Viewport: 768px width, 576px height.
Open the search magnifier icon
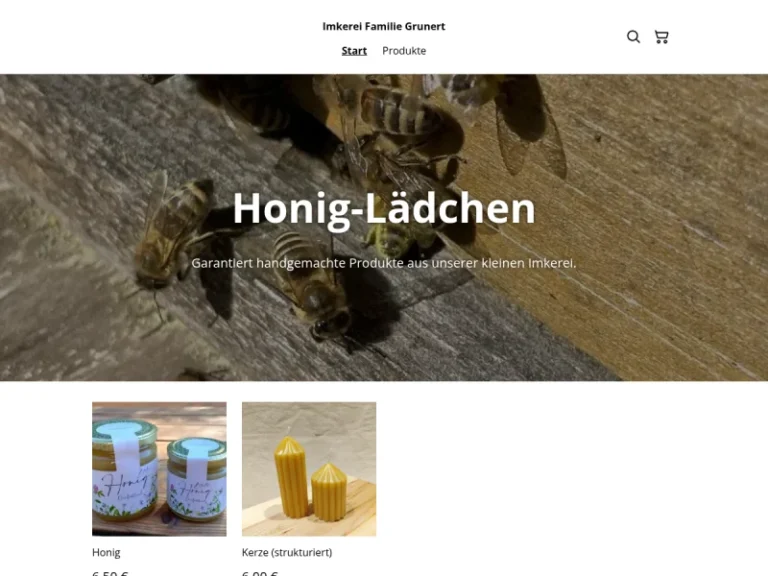click(633, 37)
